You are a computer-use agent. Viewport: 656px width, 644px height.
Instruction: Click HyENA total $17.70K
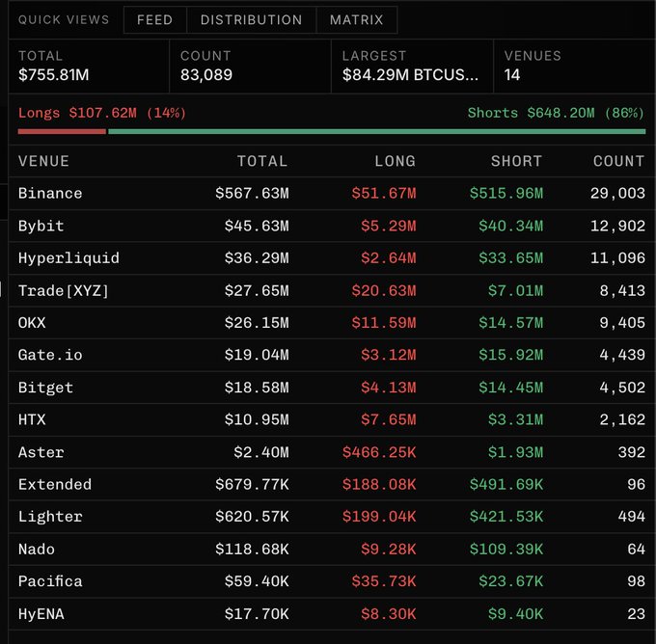pos(257,614)
